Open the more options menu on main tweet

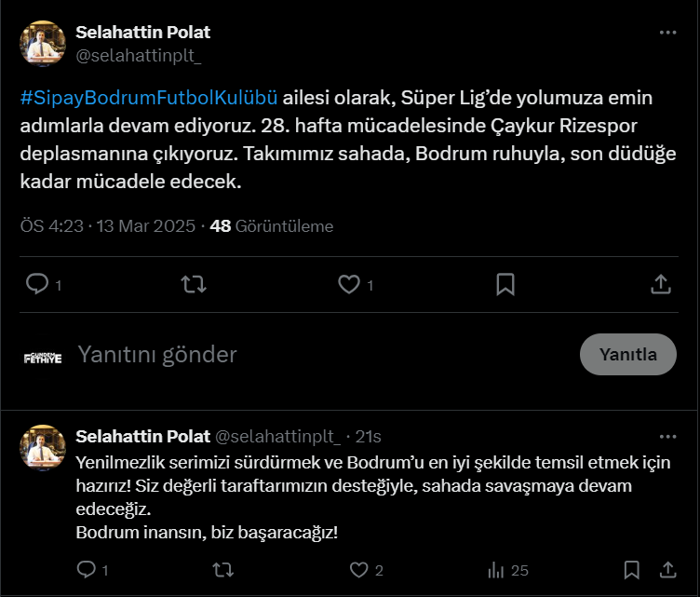[x=667, y=33]
